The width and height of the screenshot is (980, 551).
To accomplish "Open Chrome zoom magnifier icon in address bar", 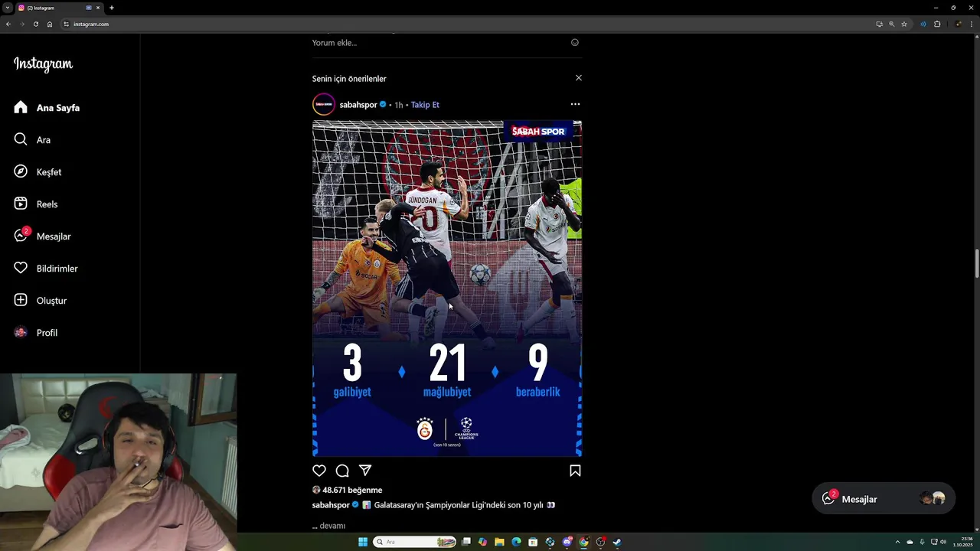I will [891, 24].
